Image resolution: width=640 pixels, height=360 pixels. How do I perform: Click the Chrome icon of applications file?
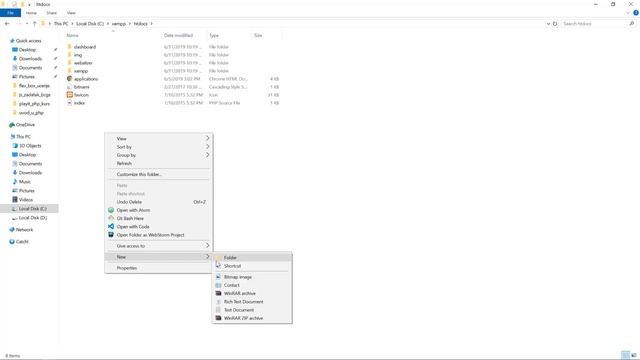[69, 79]
